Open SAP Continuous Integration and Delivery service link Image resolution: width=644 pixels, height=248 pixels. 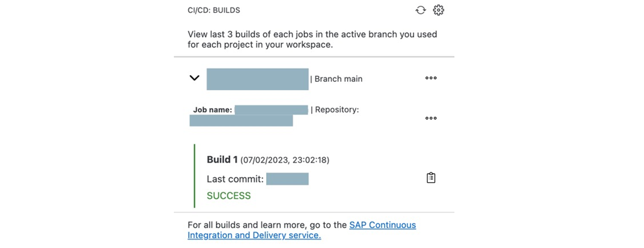[302, 230]
